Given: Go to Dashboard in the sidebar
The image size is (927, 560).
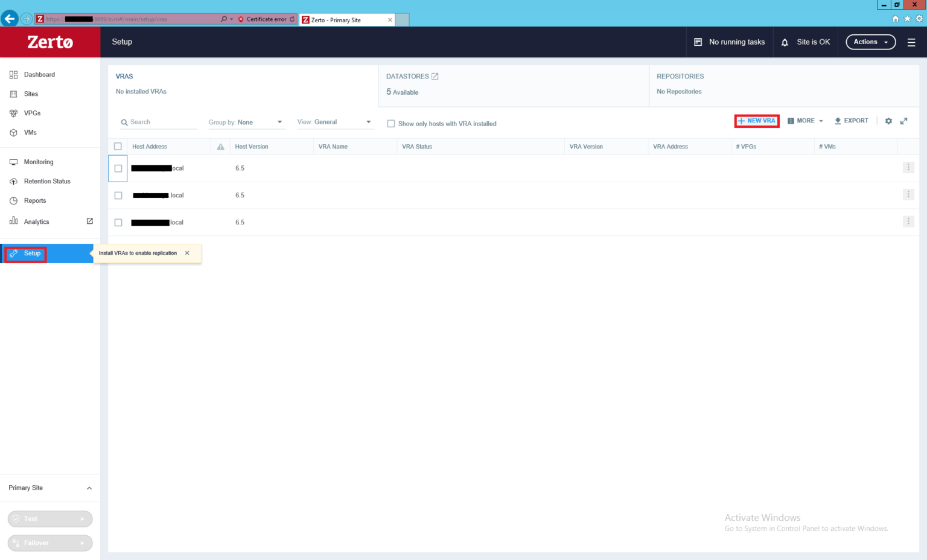Looking at the screenshot, I should (39, 75).
